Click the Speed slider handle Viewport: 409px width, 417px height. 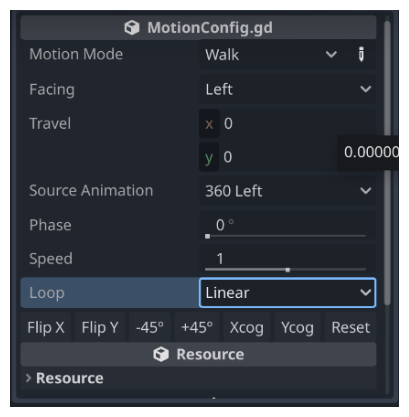[x=288, y=270]
